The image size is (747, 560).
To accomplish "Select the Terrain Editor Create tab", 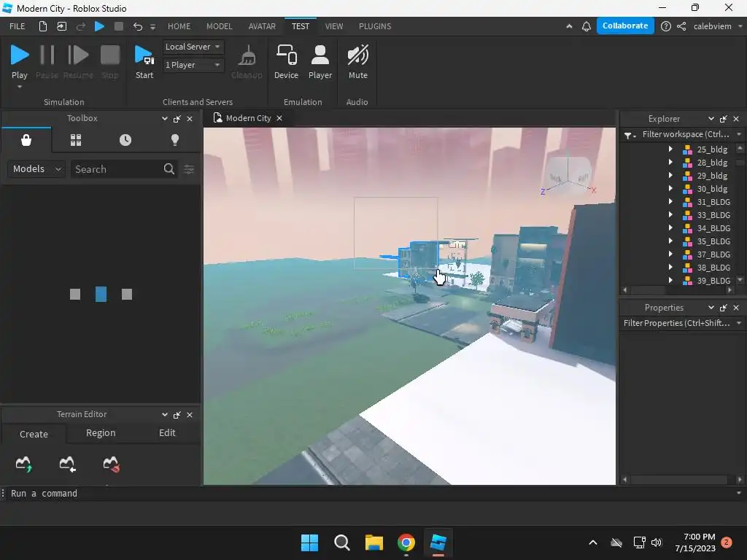I will (34, 434).
